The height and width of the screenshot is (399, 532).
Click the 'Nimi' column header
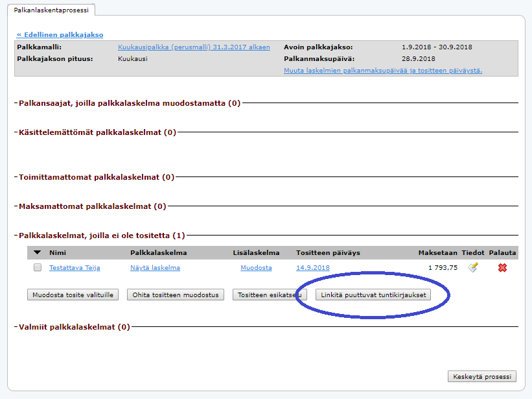pyautogui.click(x=58, y=252)
